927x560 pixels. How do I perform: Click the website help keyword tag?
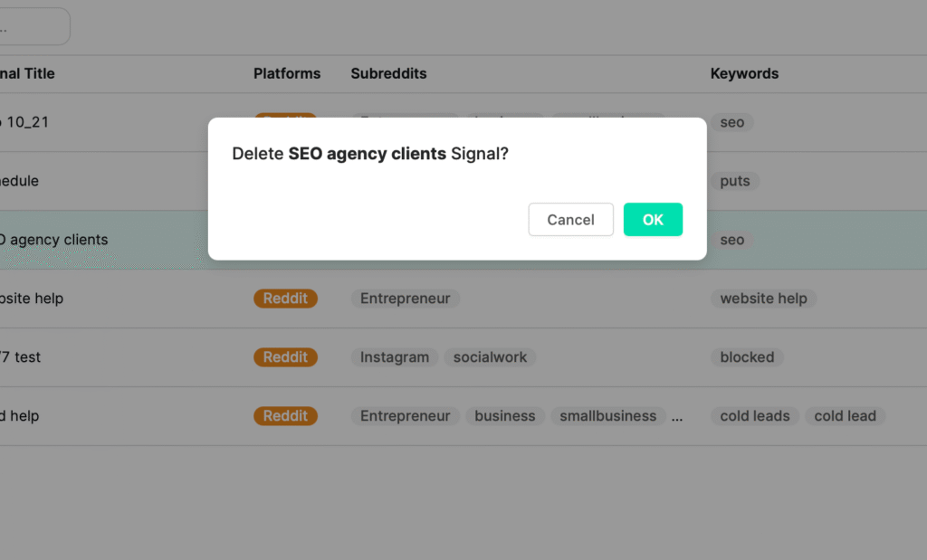click(x=763, y=299)
